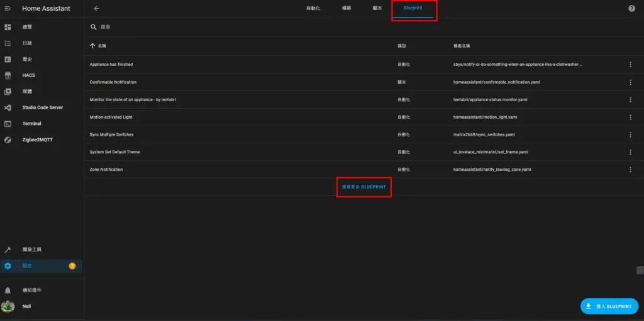Click the back arrow icon
Screen dimensions: 644x321
point(96,9)
